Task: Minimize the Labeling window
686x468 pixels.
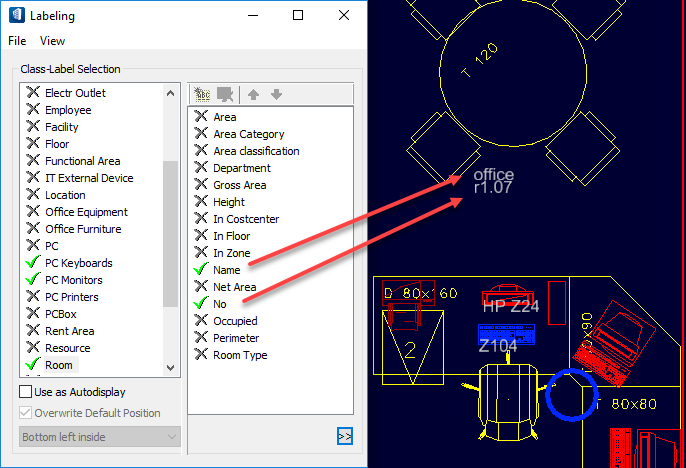Action: 253,15
